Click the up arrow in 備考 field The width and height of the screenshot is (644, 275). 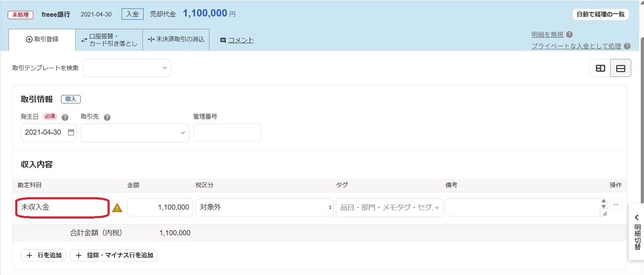603,201
